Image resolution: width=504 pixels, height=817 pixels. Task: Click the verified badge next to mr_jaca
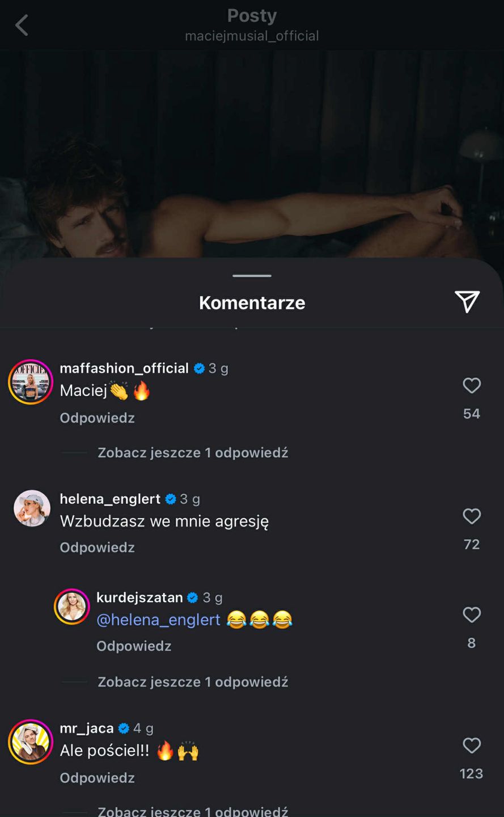pos(124,728)
